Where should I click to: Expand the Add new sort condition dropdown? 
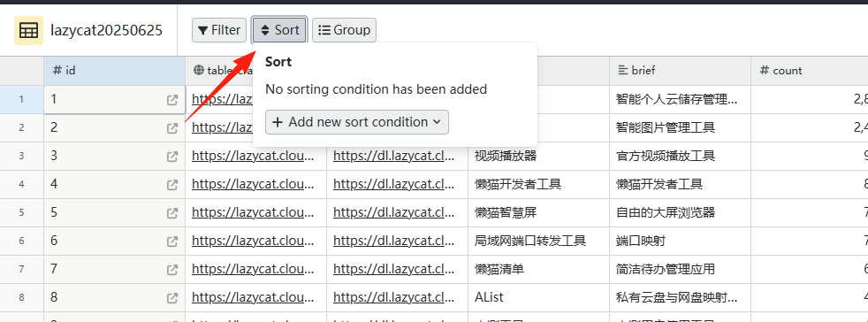point(357,122)
